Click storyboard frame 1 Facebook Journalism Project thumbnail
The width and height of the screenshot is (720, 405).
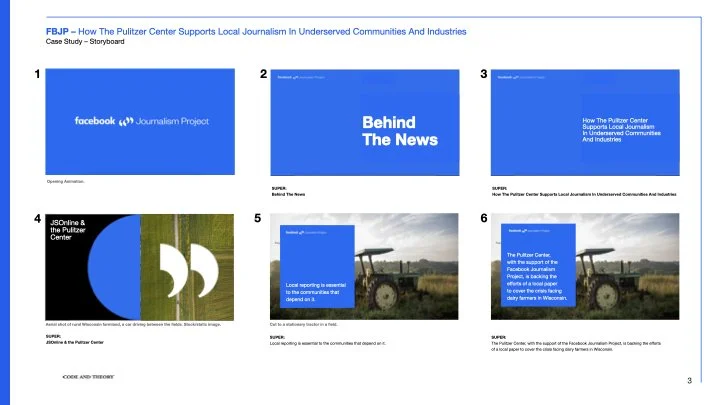coord(140,122)
